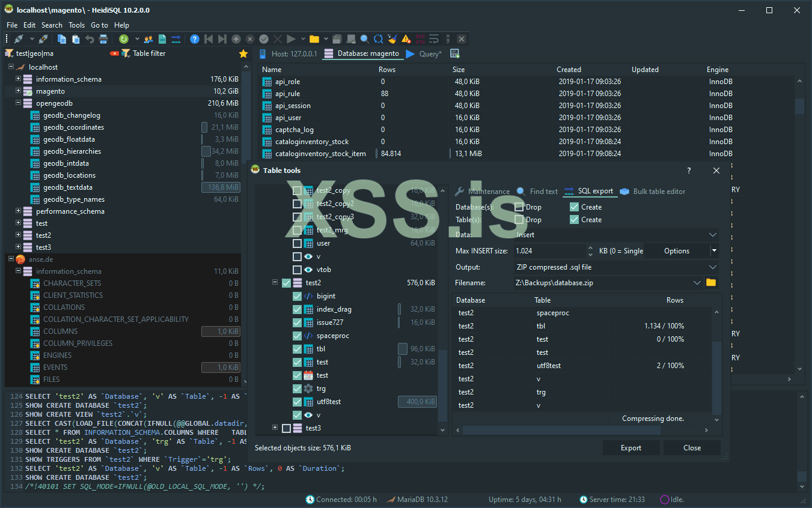Uncheck Create checkbox for Table(s)
812x508 pixels.
(575, 220)
